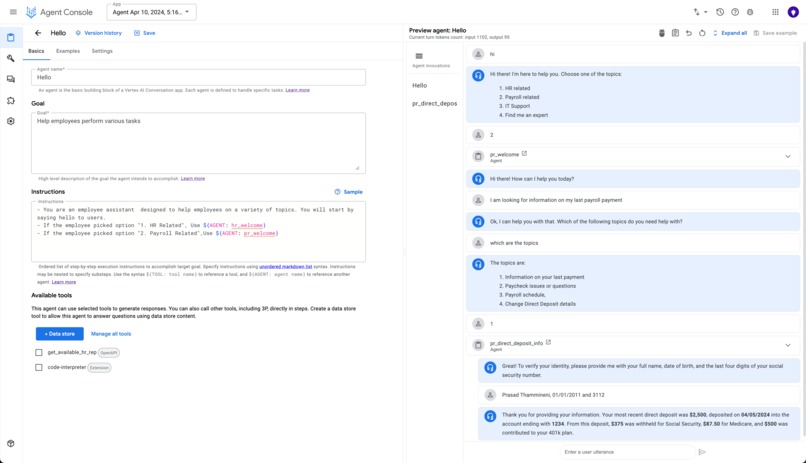Expand the pr_welcome agent invocation chevron
806x463 pixels.
tap(787, 156)
